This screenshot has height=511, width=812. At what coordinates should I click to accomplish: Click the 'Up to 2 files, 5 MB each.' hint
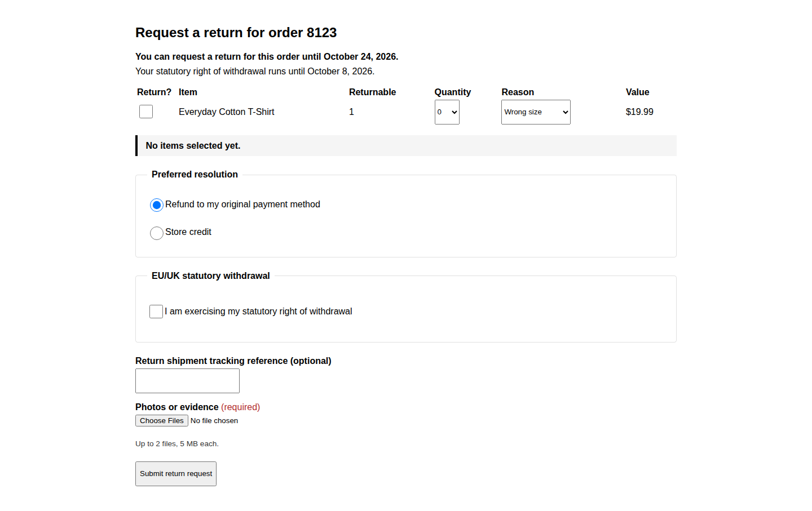(177, 444)
